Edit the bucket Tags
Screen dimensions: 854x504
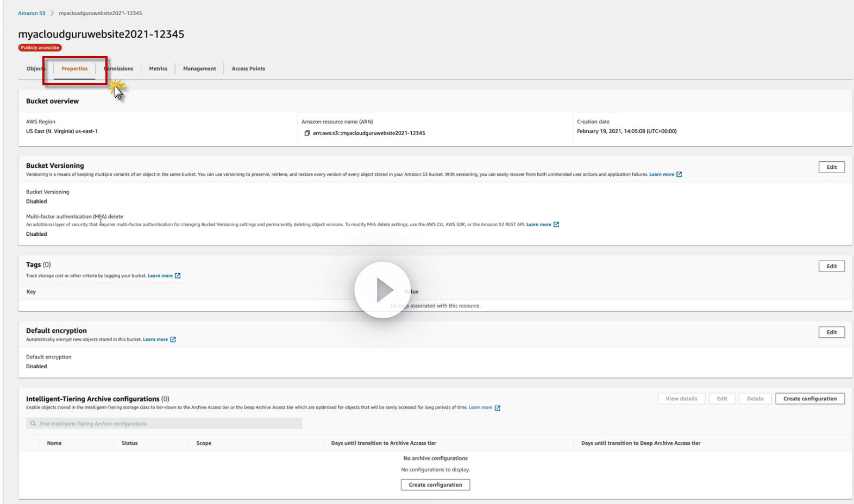click(x=832, y=266)
